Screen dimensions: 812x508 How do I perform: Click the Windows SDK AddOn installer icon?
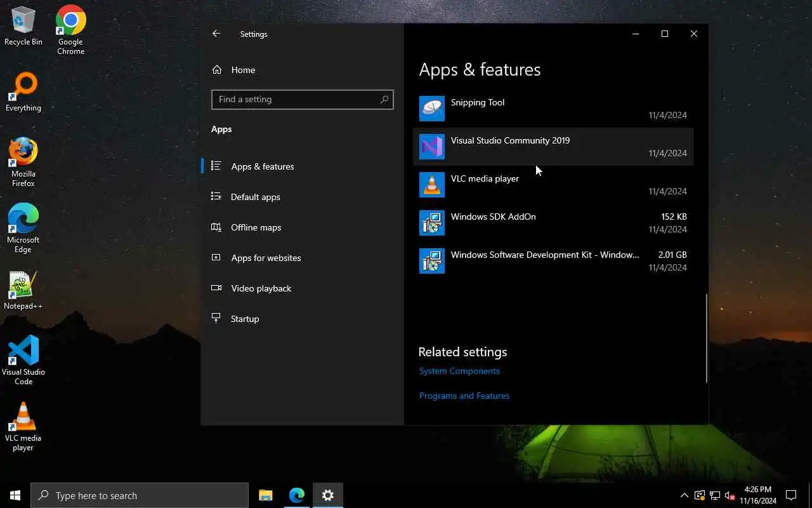click(432, 223)
